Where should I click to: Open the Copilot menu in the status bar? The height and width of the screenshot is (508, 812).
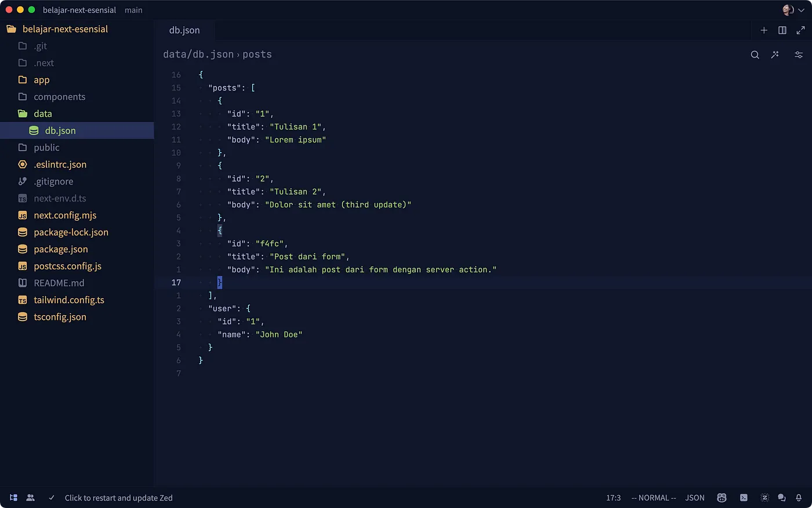pos(722,498)
